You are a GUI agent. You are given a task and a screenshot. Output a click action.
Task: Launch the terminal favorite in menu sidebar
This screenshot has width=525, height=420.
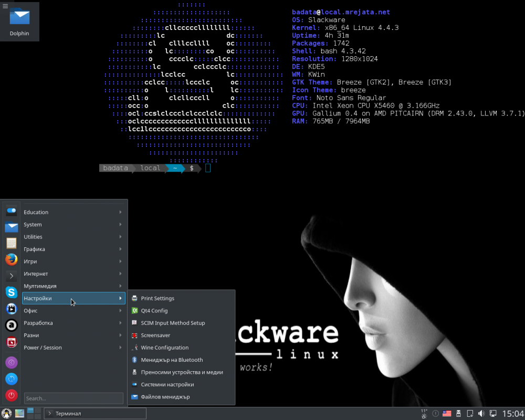12,276
